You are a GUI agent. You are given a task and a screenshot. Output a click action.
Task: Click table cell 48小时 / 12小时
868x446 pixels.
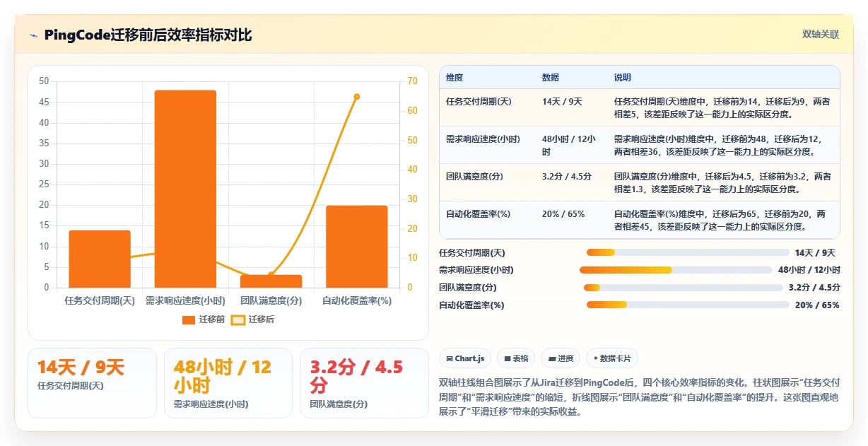[x=569, y=146]
